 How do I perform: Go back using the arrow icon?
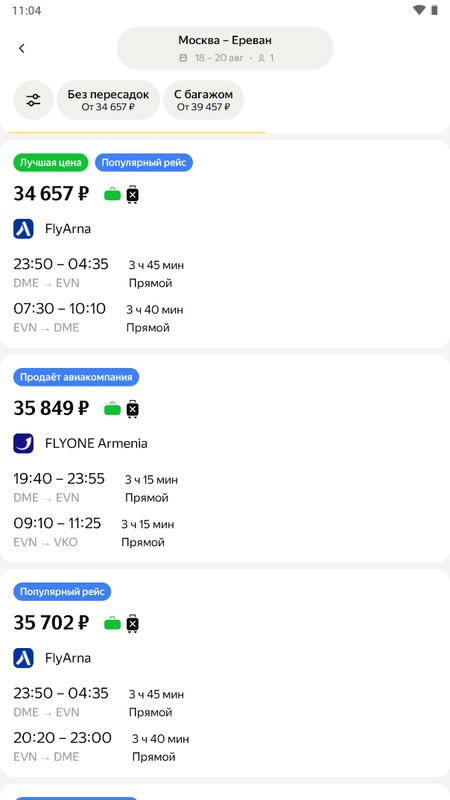coord(21,48)
